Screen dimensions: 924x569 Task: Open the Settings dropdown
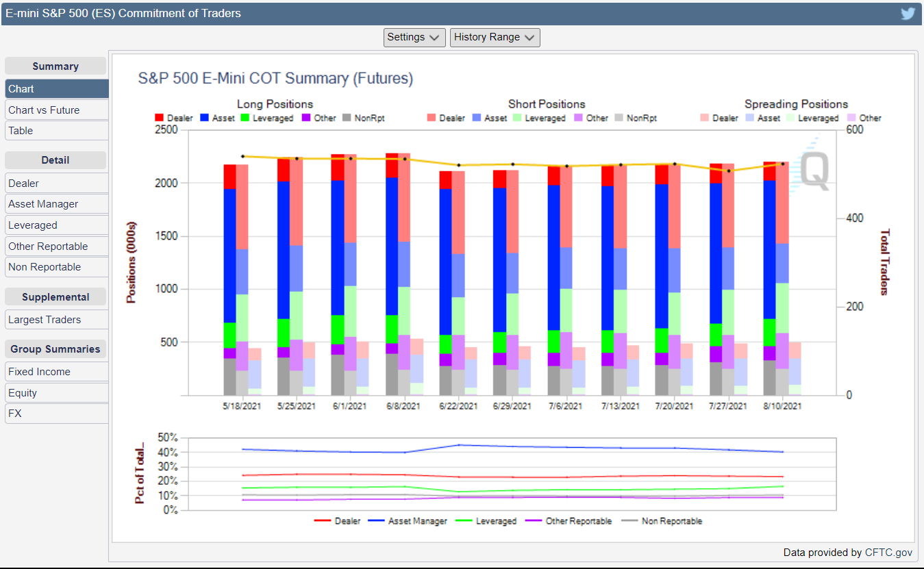point(414,37)
